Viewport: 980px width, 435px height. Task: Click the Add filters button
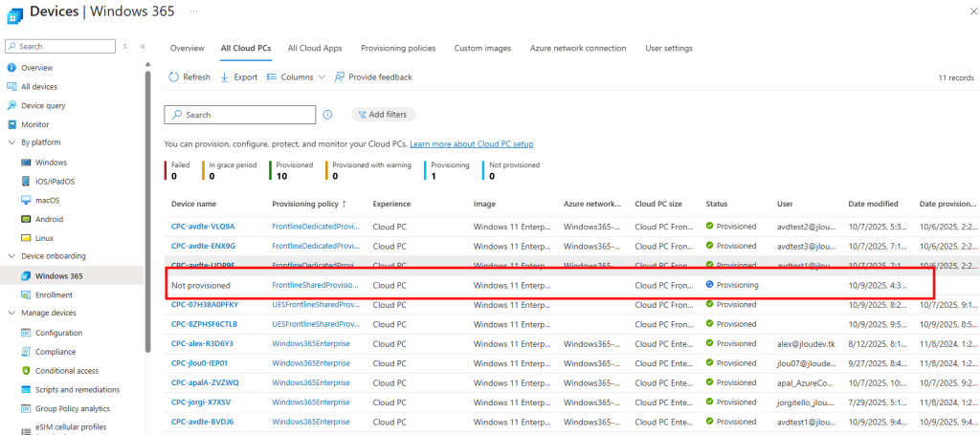(384, 115)
